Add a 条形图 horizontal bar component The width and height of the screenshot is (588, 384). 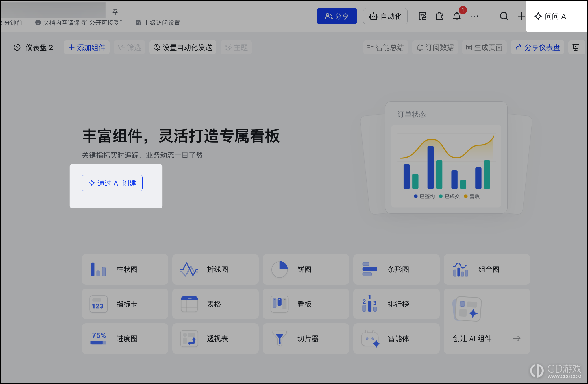[x=397, y=269]
